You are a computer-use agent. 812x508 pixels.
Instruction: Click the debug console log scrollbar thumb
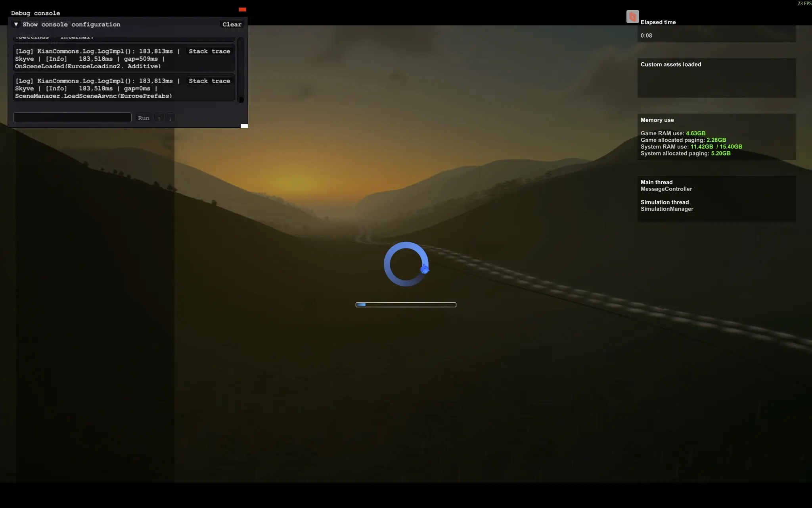click(x=241, y=99)
